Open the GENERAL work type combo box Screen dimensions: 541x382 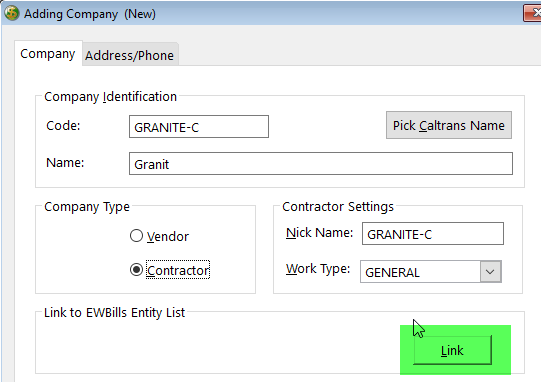click(431, 272)
